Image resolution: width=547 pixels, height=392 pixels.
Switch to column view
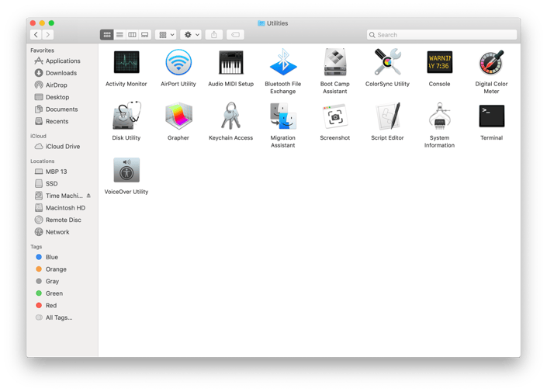(132, 35)
